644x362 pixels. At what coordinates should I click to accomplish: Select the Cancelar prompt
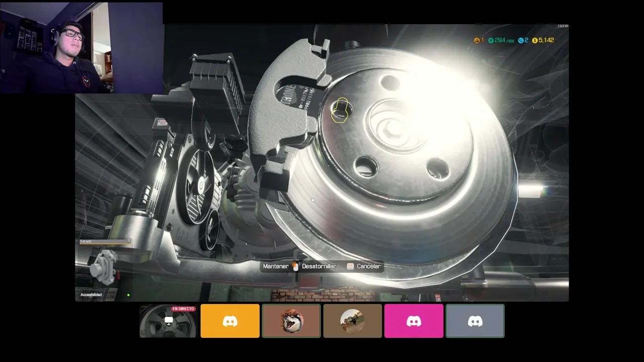368,266
